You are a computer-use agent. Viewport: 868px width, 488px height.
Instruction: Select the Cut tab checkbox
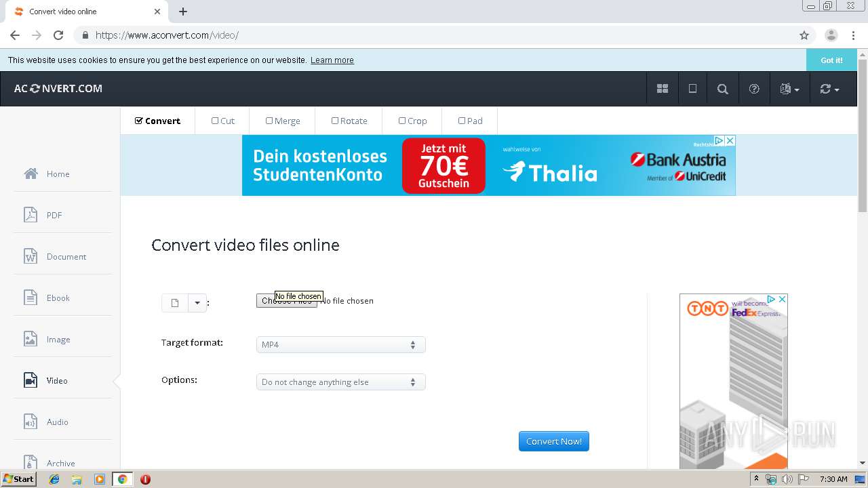pos(215,121)
